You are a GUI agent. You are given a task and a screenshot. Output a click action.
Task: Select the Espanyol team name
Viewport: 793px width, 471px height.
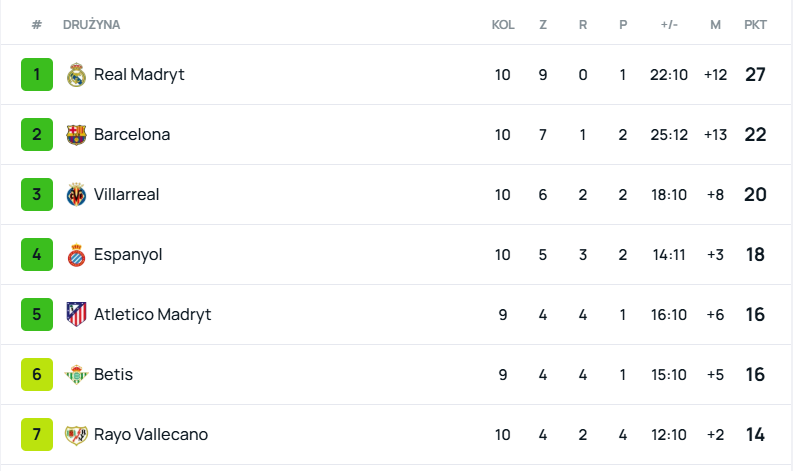128,255
